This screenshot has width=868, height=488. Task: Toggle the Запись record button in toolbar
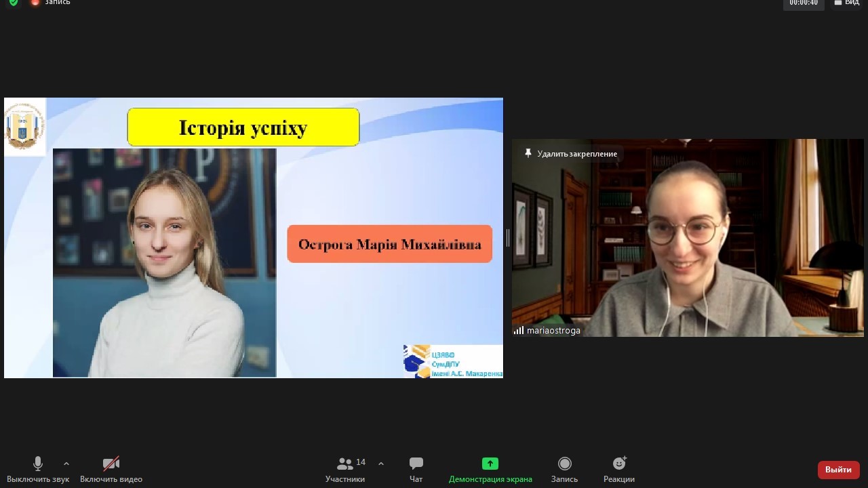point(564,469)
